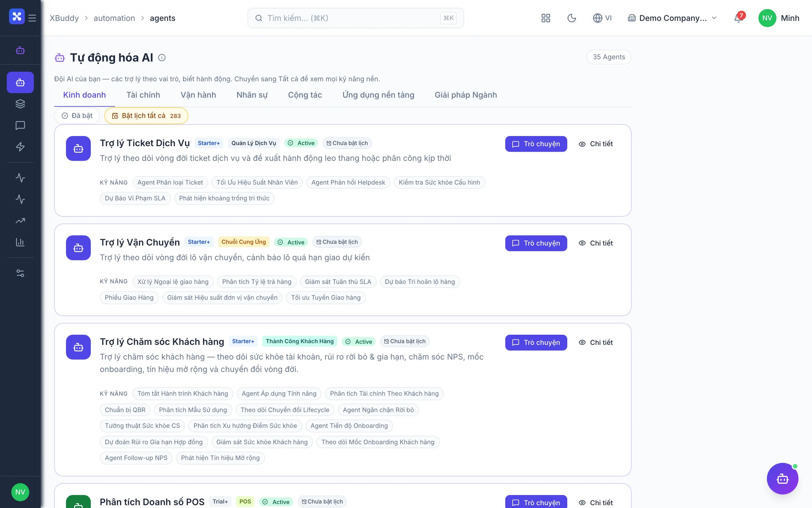
Task: Switch to the Tài chính tab
Action: [x=143, y=95]
